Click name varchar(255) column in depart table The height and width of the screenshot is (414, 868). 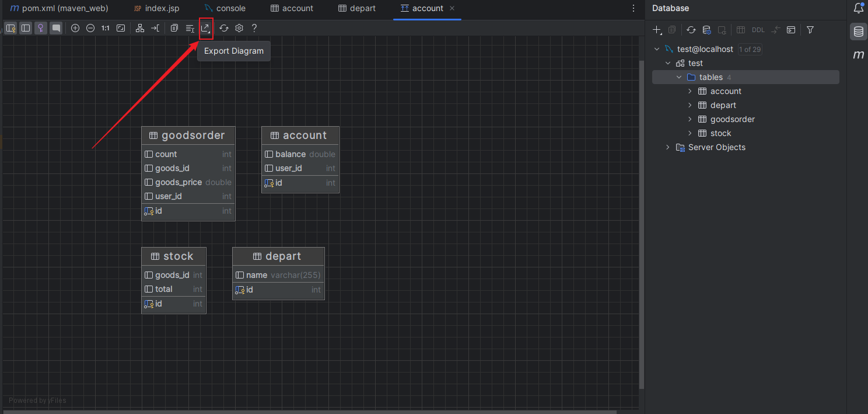tap(279, 275)
